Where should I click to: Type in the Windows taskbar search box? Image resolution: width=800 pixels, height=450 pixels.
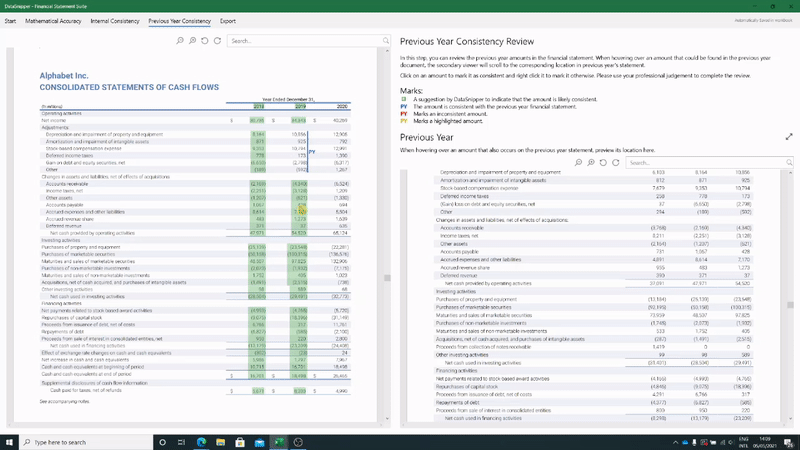pyautogui.click(x=87, y=442)
